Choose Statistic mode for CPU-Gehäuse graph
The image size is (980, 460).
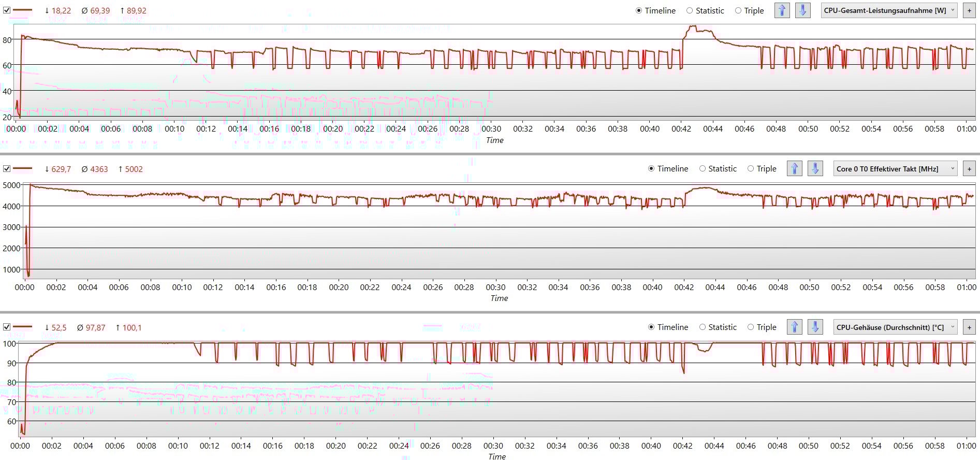718,327
